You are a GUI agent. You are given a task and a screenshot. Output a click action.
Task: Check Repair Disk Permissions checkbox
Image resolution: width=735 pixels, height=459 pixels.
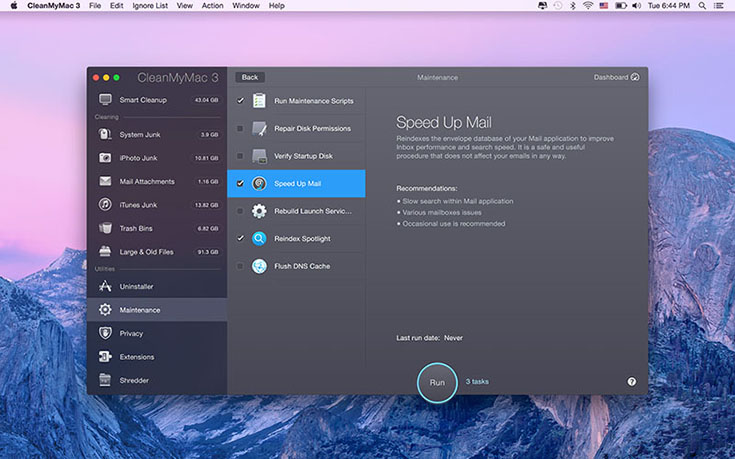coord(240,128)
